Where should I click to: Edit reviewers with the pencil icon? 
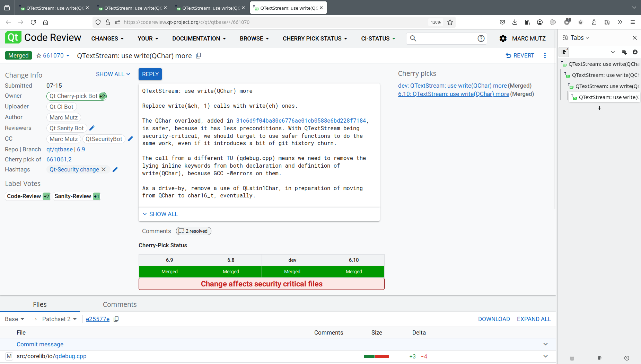coord(92,128)
